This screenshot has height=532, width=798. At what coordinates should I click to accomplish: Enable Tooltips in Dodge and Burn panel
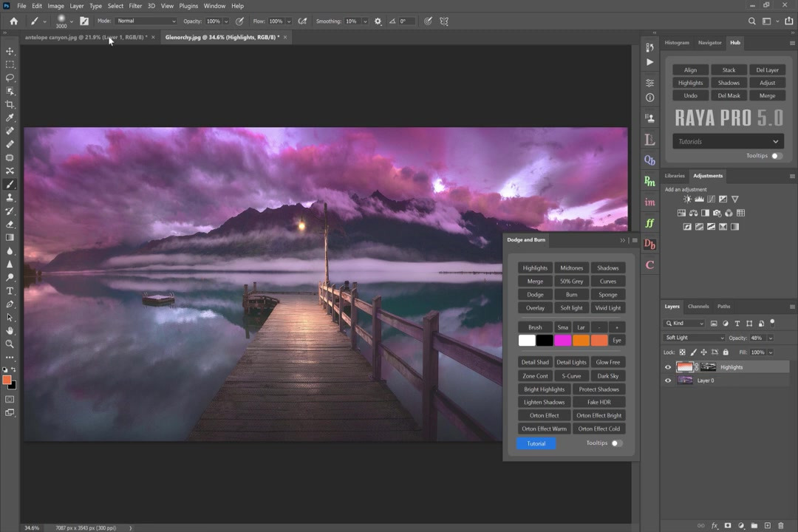coord(616,443)
